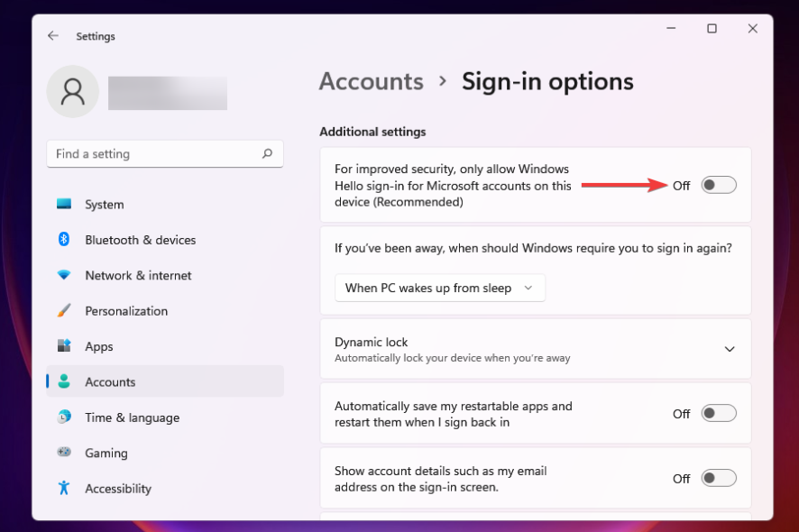Open the sign-in again requirement dropdown

point(439,288)
